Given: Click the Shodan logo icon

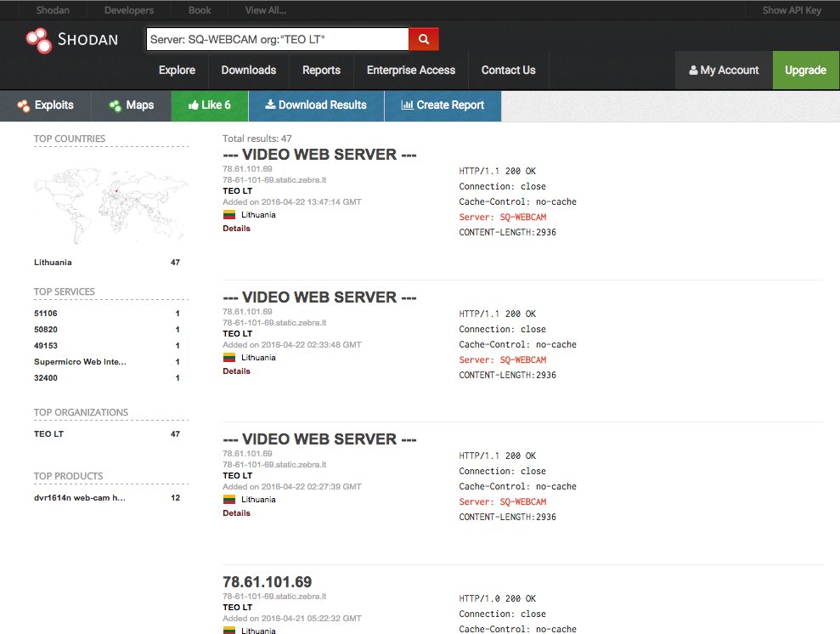Looking at the screenshot, I should point(38,40).
